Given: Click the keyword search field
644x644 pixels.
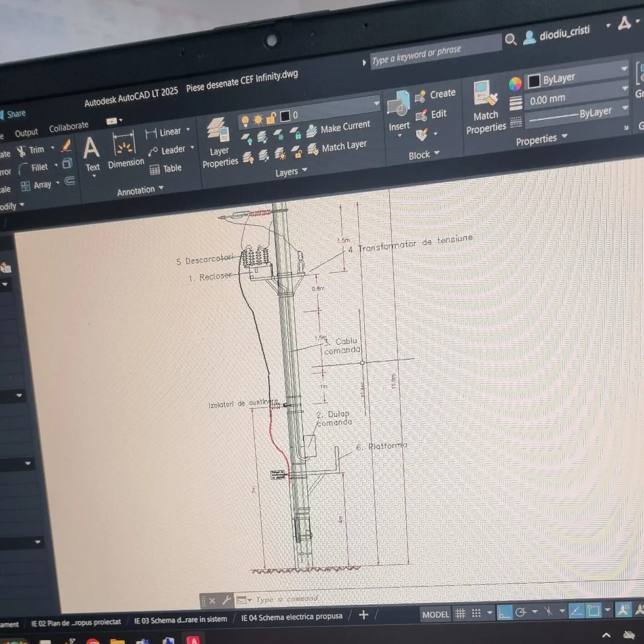Looking at the screenshot, I should [435, 52].
